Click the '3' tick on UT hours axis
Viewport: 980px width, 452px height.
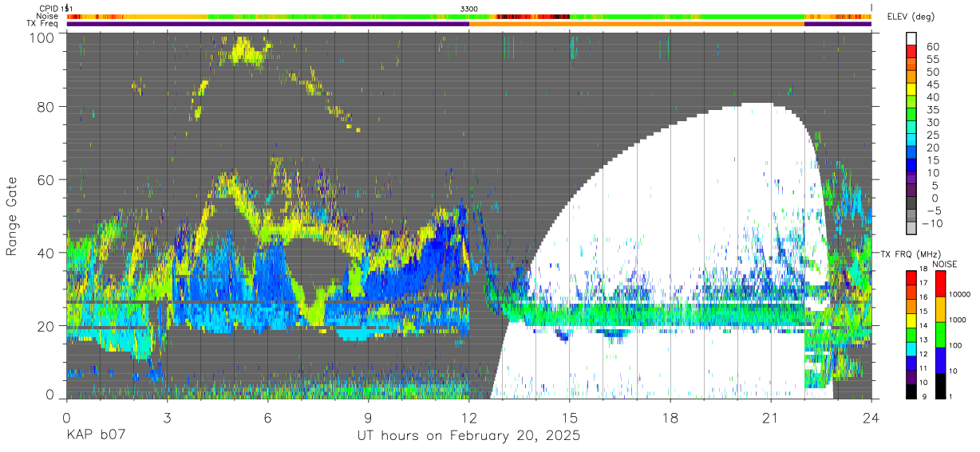pos(168,417)
